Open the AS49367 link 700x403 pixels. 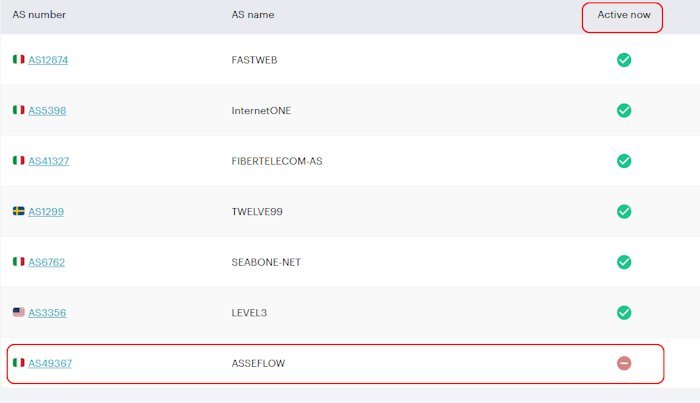(50, 363)
